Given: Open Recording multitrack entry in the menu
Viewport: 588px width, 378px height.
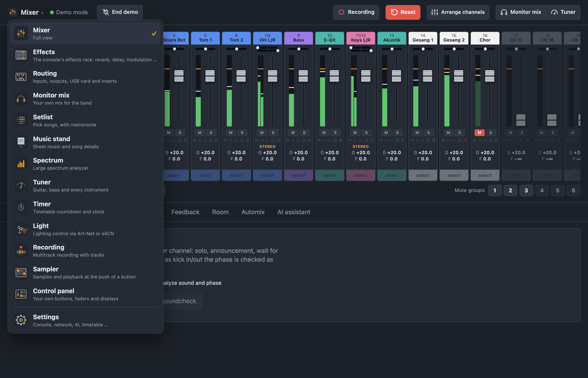Looking at the screenshot, I should (x=86, y=251).
